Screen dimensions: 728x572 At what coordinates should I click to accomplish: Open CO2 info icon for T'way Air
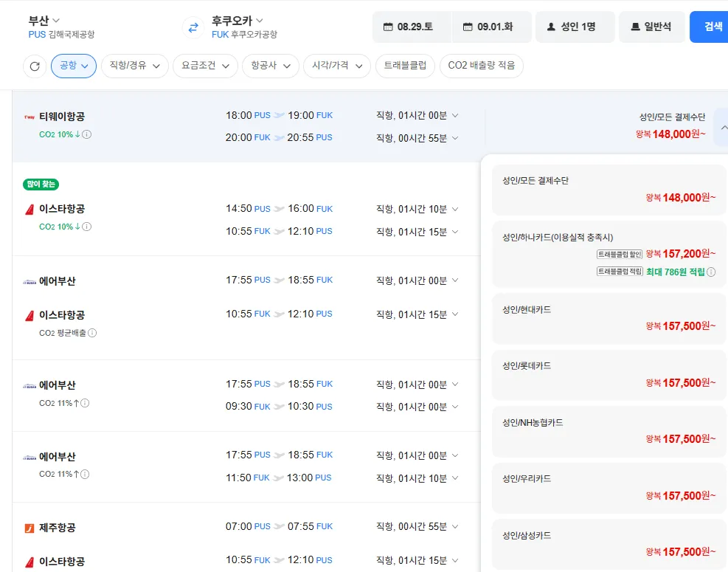tap(87, 134)
